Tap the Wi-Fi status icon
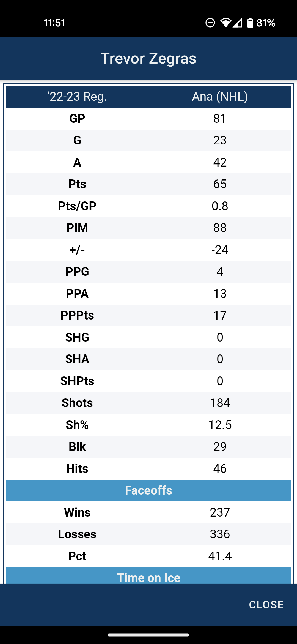Screen dimensions: 297x644 pos(226,23)
